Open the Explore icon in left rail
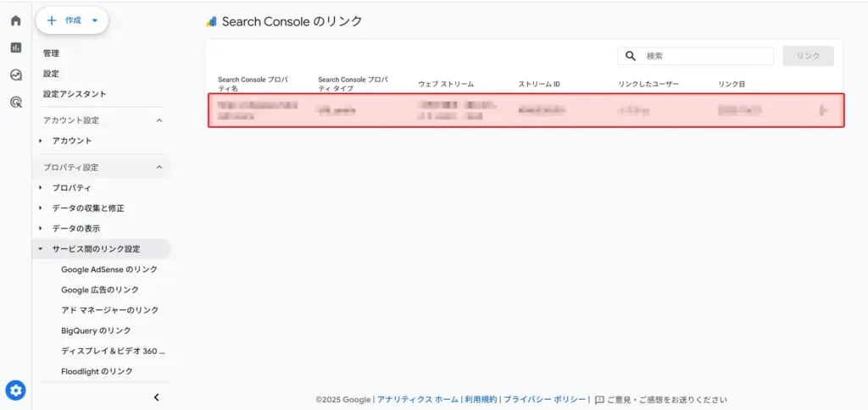868x410 pixels. 15,75
